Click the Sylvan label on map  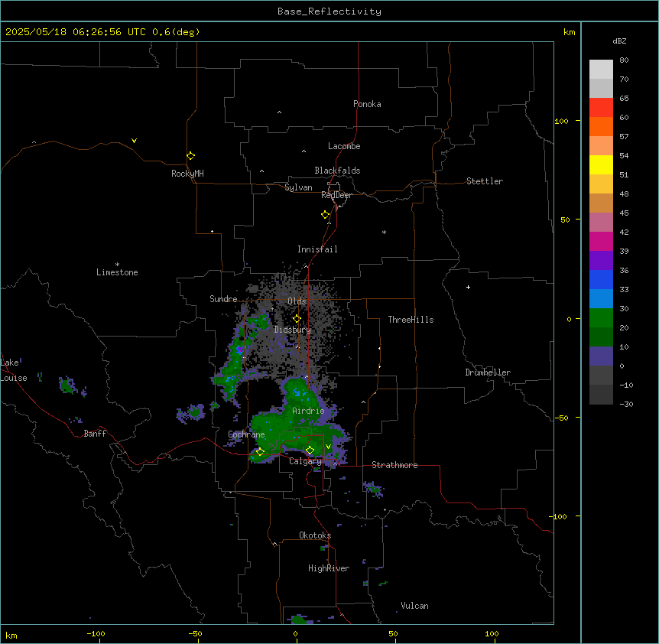[298, 187]
